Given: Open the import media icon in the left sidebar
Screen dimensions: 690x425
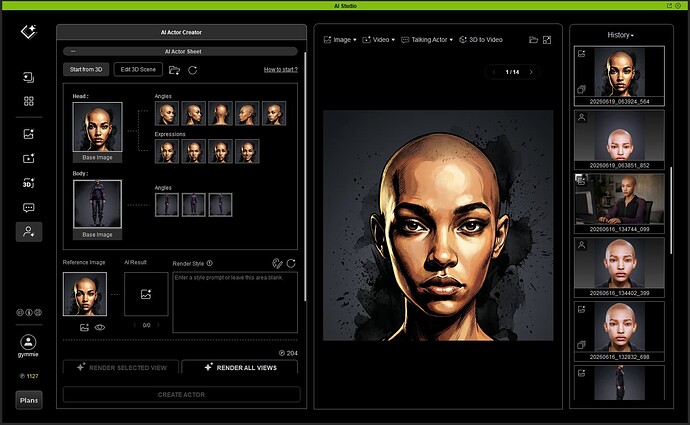Looking at the screenshot, I should (x=29, y=77).
